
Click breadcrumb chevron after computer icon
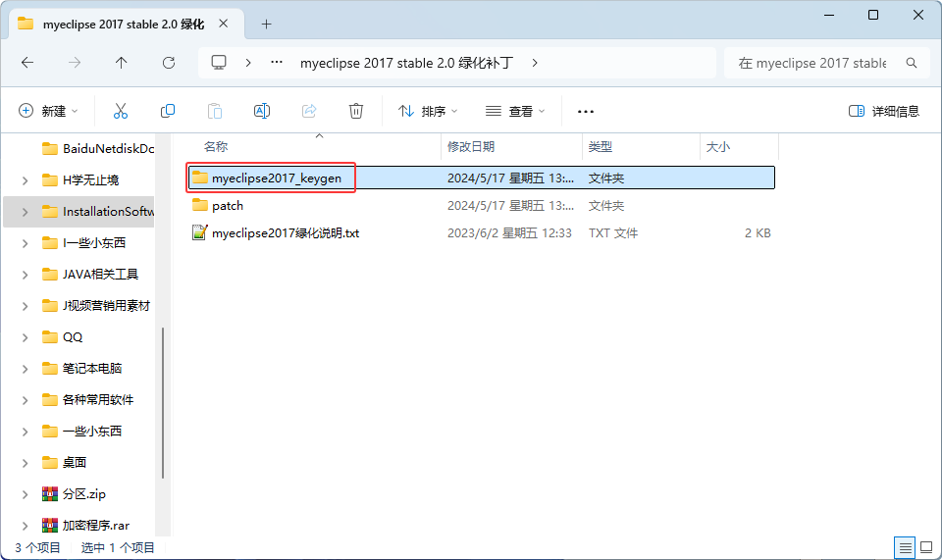pyautogui.click(x=248, y=63)
